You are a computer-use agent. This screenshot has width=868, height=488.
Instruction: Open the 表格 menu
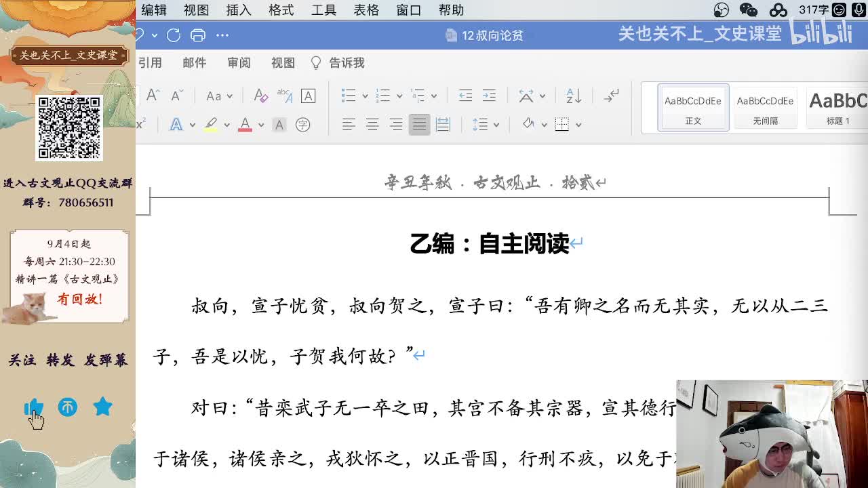tap(366, 10)
